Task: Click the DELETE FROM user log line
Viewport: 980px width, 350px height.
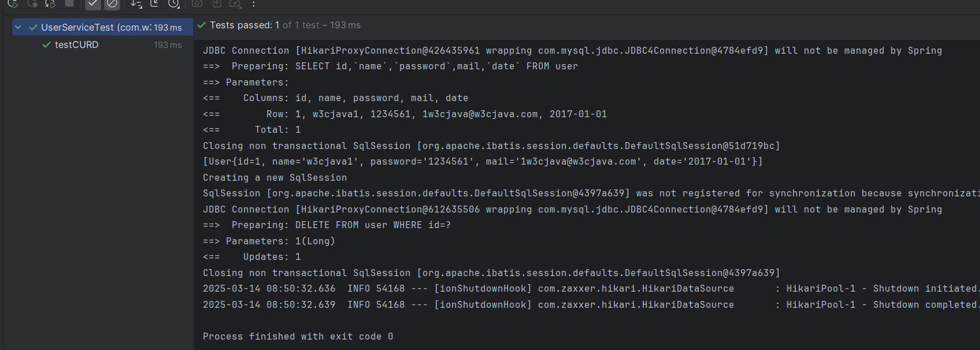Action: point(327,225)
